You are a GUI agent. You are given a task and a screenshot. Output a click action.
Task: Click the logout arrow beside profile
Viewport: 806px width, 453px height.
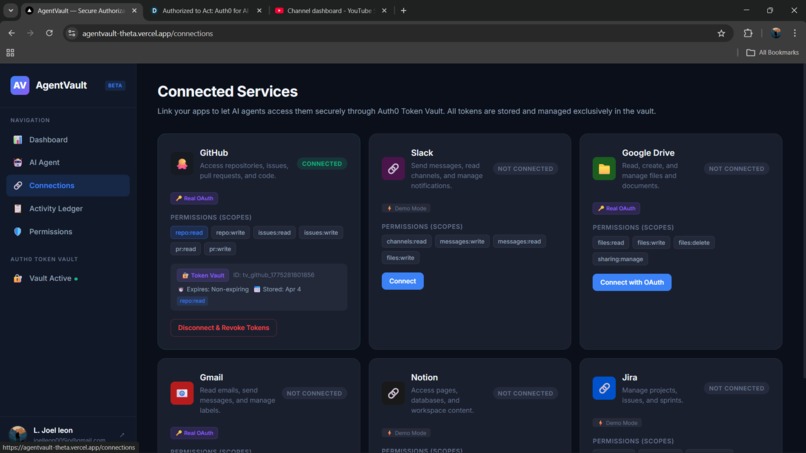click(x=122, y=435)
